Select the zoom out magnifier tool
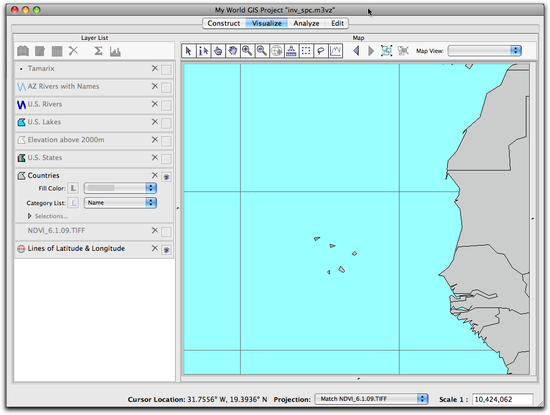 pyautogui.click(x=262, y=51)
